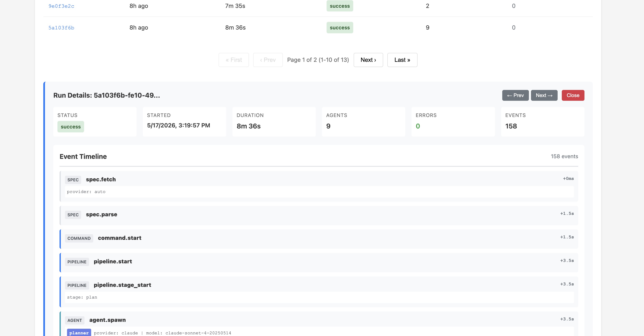Show next run with 'Next →' button

click(x=544, y=95)
